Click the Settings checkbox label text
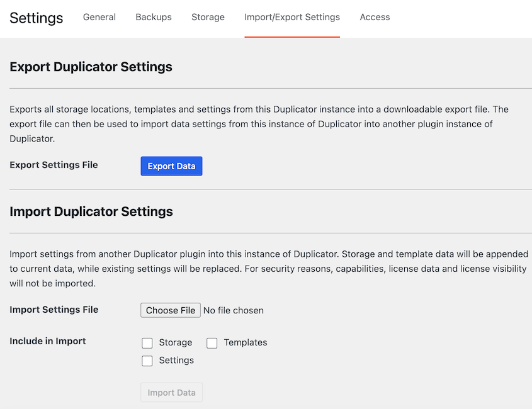 click(176, 360)
